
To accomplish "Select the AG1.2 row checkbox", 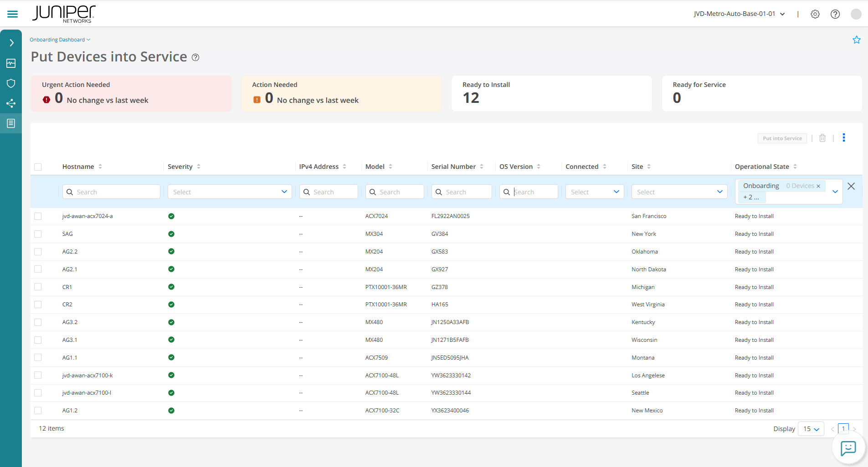I will pyautogui.click(x=38, y=411).
